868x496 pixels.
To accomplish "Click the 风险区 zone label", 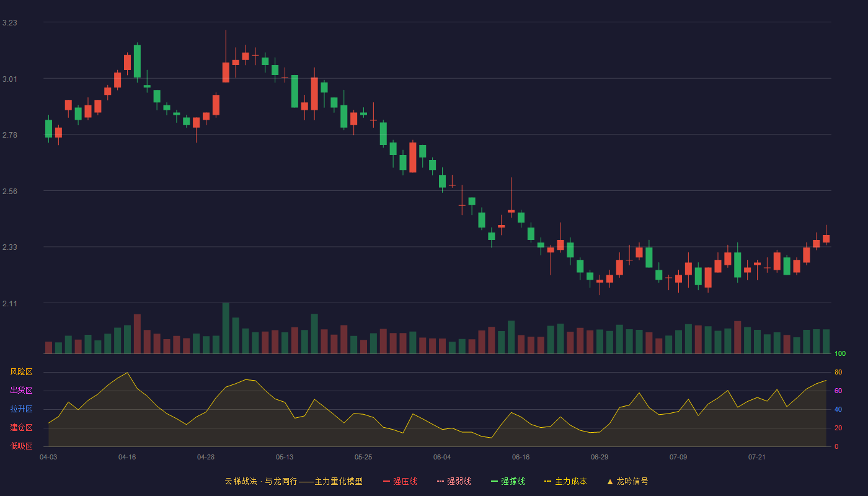I will (x=21, y=372).
